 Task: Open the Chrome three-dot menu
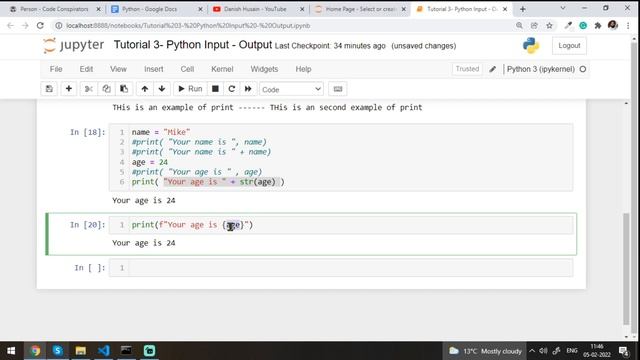pyautogui.click(x=628, y=25)
